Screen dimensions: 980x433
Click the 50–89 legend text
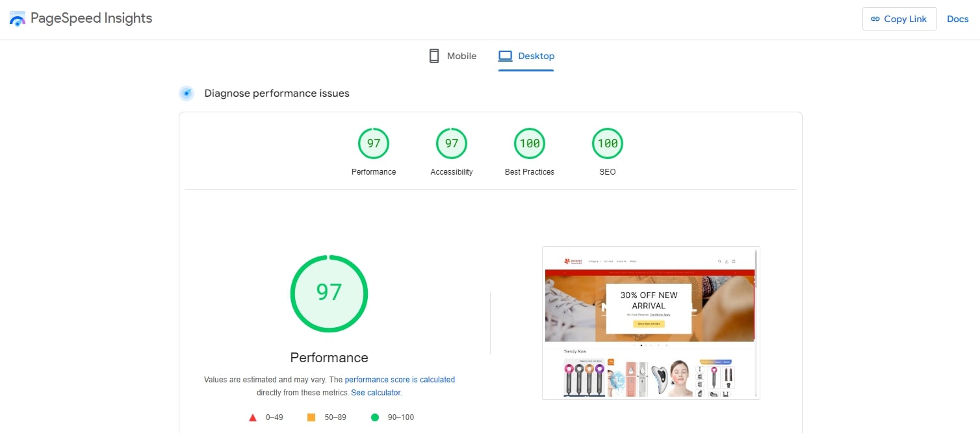pyautogui.click(x=335, y=417)
